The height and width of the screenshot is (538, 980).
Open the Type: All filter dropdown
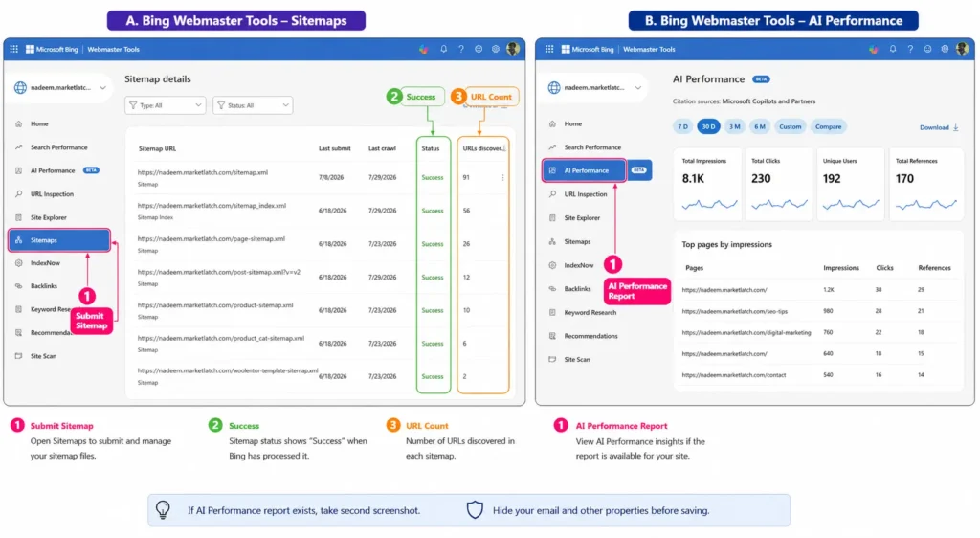click(165, 105)
